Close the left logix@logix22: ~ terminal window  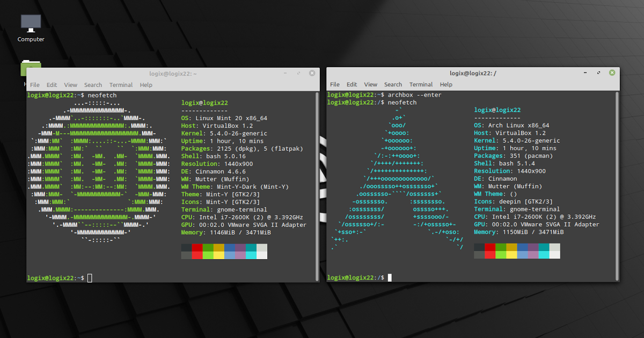[x=311, y=74]
